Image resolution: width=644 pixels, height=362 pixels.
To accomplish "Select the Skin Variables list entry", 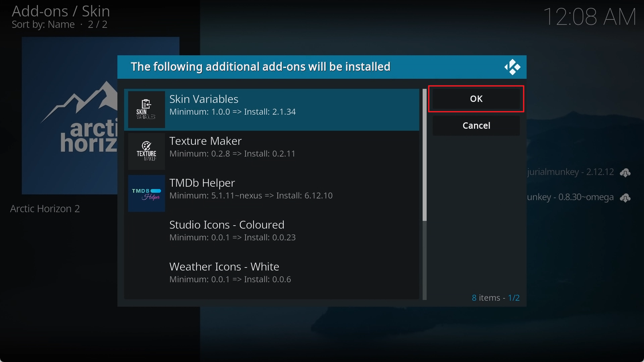I will tap(272, 110).
